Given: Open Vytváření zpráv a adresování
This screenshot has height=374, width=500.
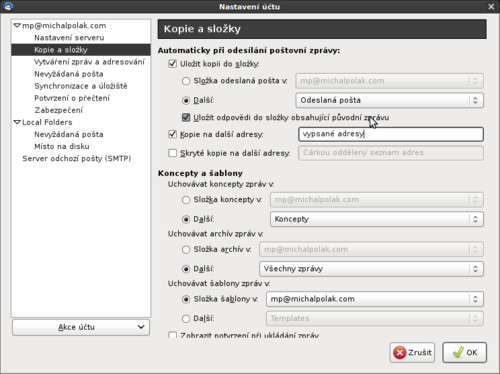Looking at the screenshot, I should [x=89, y=62].
